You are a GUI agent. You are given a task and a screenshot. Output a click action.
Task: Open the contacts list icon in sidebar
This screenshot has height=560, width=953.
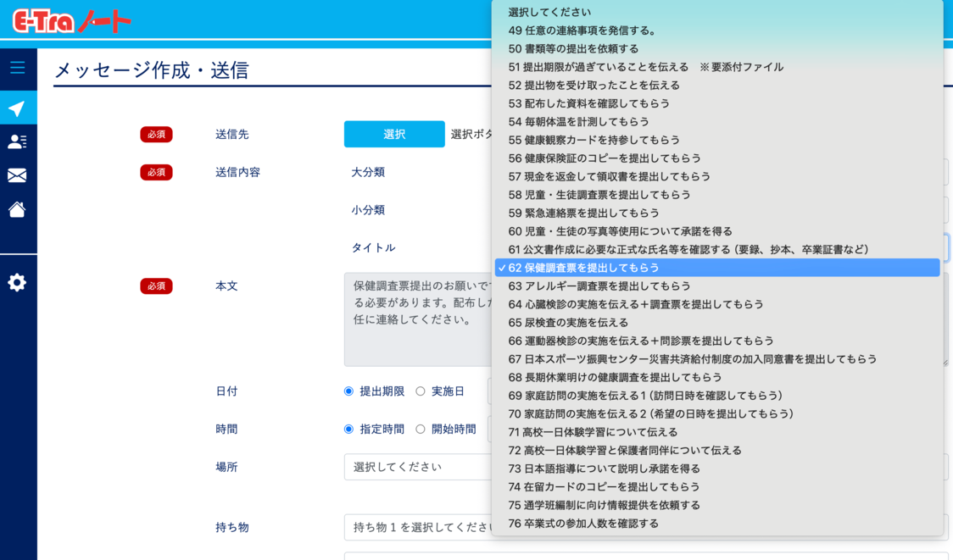pos(17,141)
